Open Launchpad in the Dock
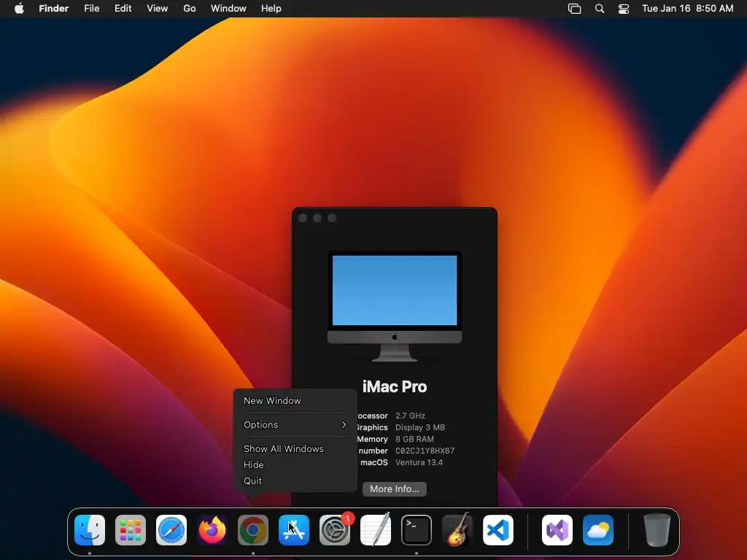This screenshot has width=747, height=560. pyautogui.click(x=131, y=530)
